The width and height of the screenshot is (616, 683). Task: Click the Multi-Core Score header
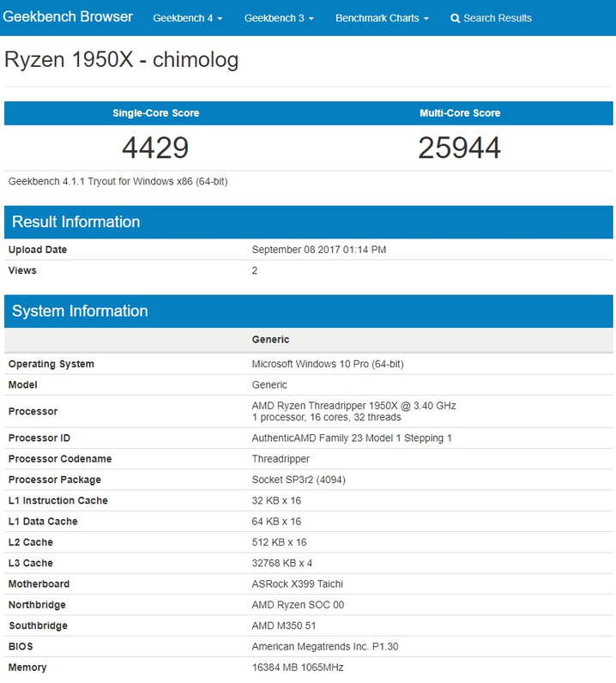click(460, 113)
